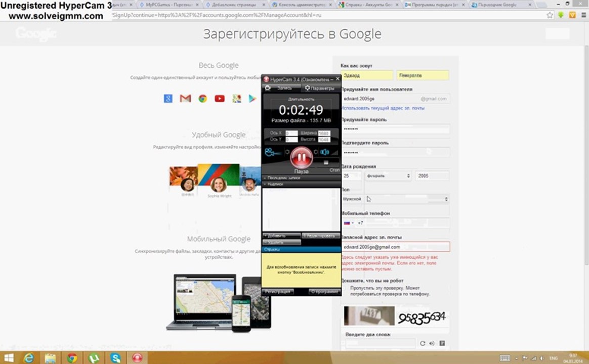Viewport: 589px width, 364px height.
Task: Collapse the Надписи section in HyperCam
Action: coord(301,184)
